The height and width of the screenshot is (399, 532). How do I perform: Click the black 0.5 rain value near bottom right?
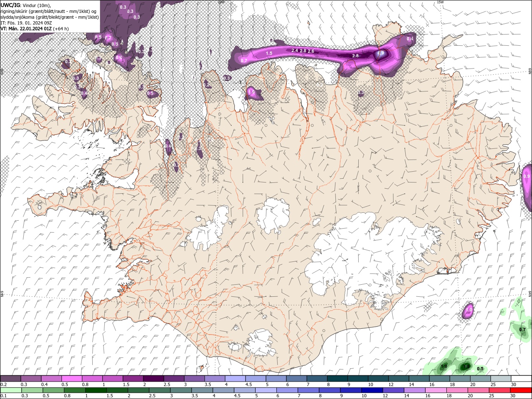point(480,369)
